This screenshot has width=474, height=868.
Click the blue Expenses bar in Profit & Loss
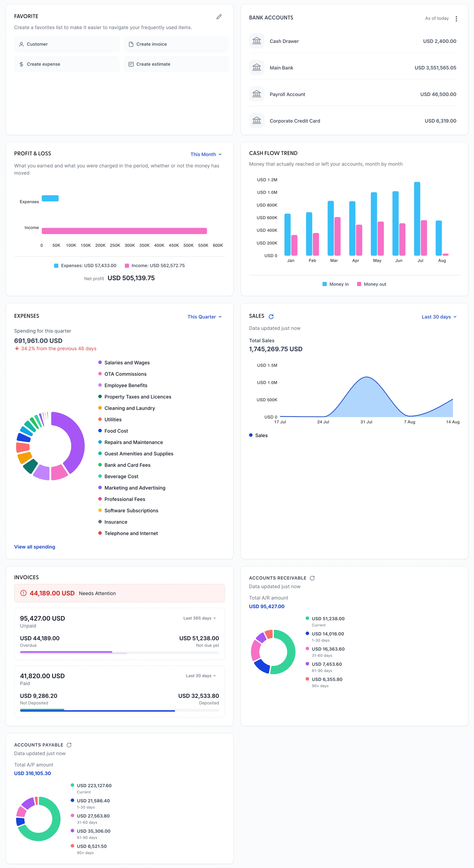[50, 198]
